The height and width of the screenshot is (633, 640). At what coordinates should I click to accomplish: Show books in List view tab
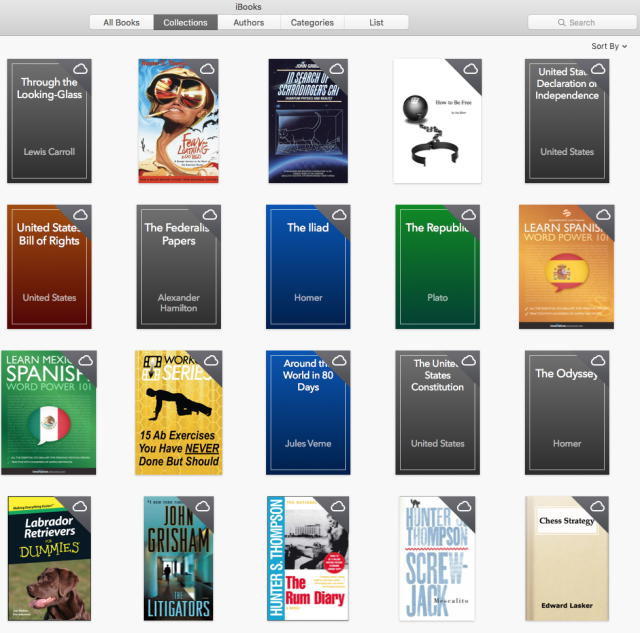point(376,22)
